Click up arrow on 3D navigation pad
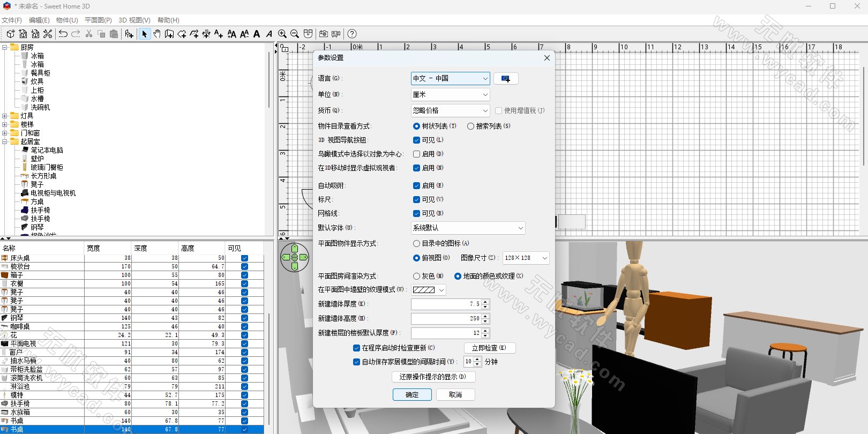The image size is (868, 434). [295, 248]
